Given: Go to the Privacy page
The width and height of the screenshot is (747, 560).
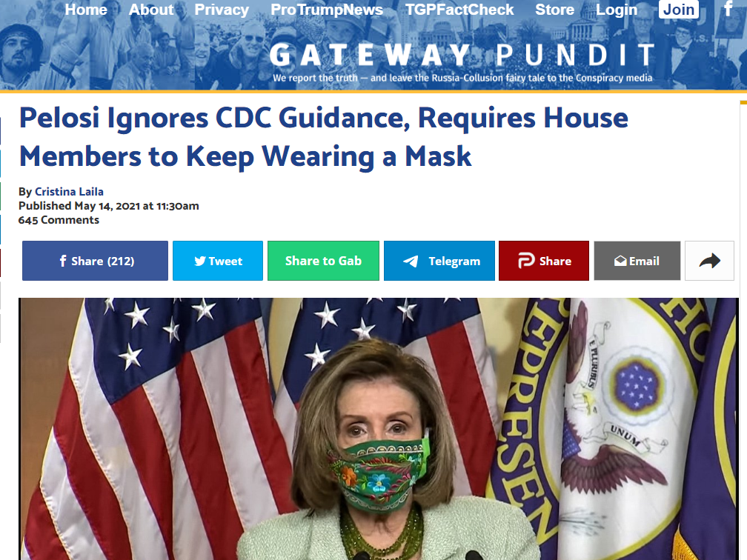Looking at the screenshot, I should pos(222,10).
